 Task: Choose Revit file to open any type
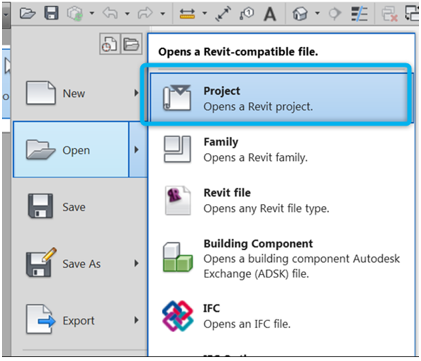[x=281, y=200]
